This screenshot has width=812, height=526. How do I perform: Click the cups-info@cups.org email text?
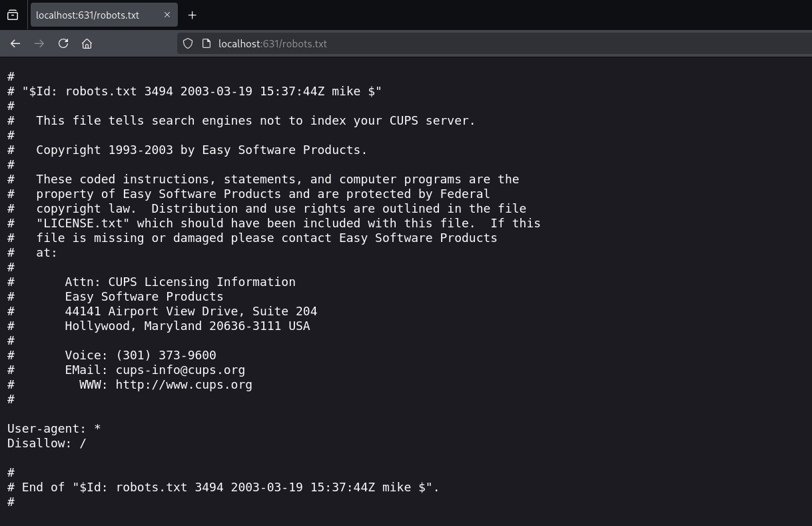(180, 370)
